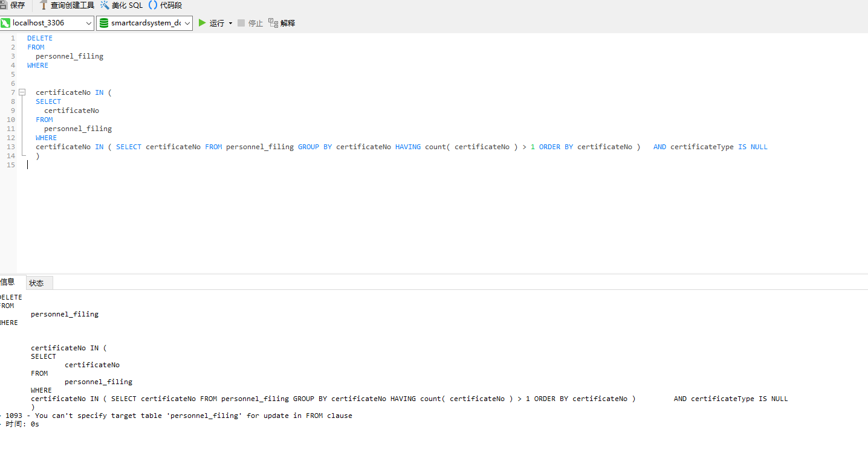This screenshot has height=453, width=868.
Task: Click the Beautify SQL (美化 SQL) wand icon
Action: (105, 5)
